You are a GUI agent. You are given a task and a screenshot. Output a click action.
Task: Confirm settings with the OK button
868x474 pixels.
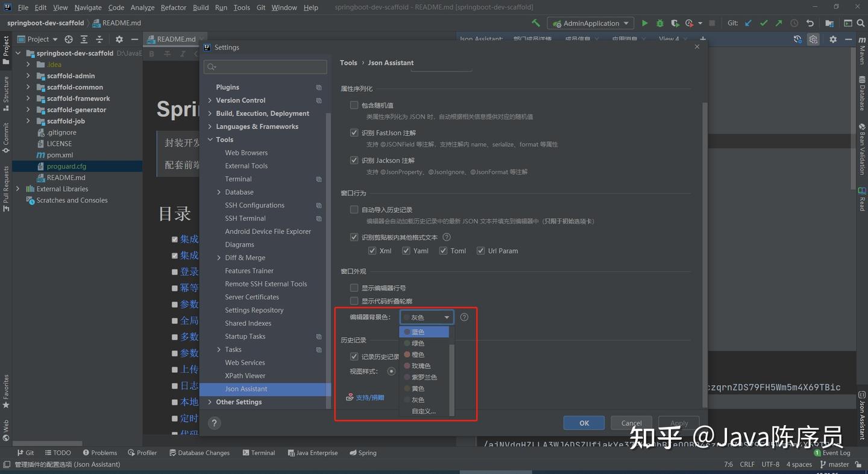pyautogui.click(x=583, y=423)
